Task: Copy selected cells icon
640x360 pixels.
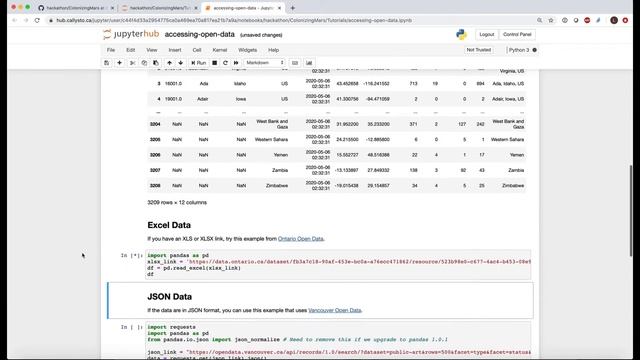Action: tap(144, 63)
